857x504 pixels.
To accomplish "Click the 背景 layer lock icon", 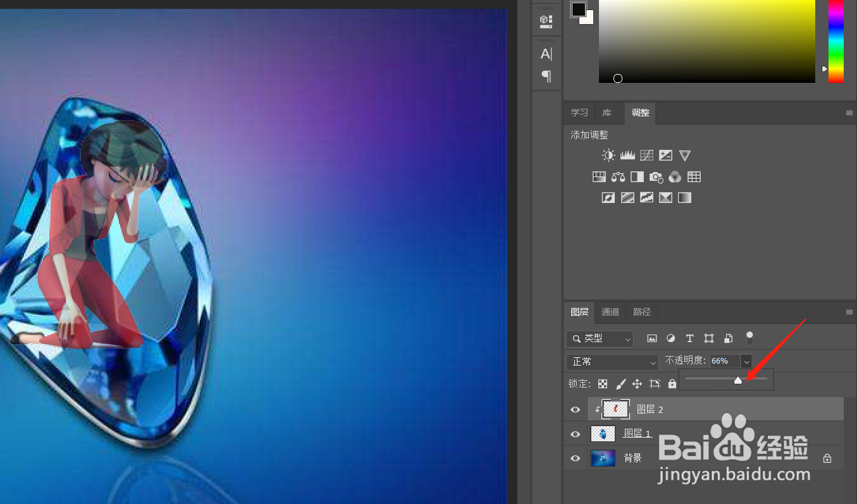I will pos(827,458).
